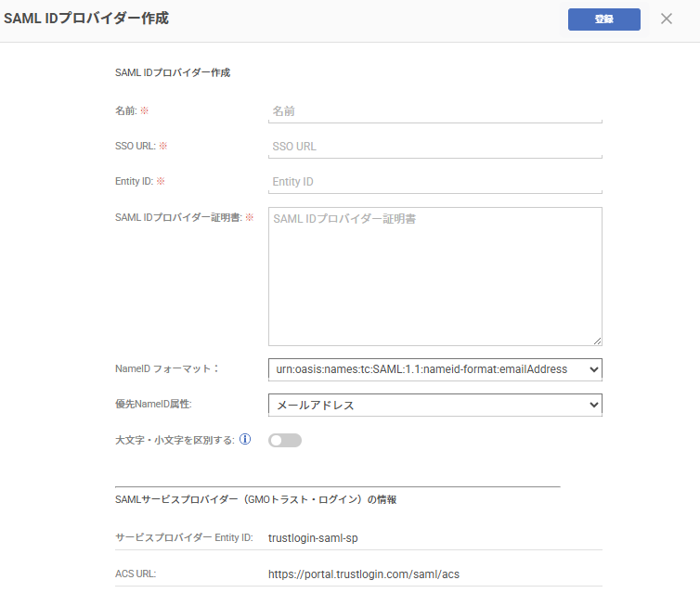Click the SAMLサービスプロバイダー(GMOトラスト・ログイン)の情報 heading
The height and width of the screenshot is (606, 700).
click(x=256, y=500)
